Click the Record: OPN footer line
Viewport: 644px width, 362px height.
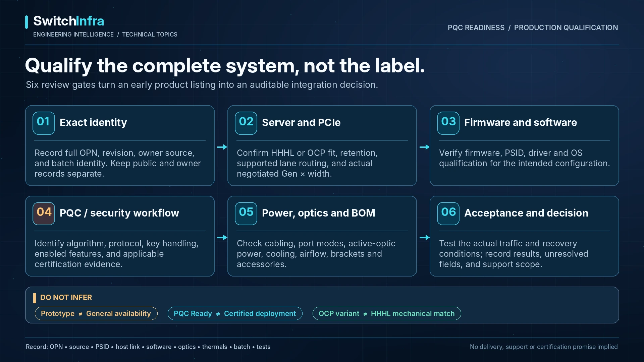tap(148, 347)
